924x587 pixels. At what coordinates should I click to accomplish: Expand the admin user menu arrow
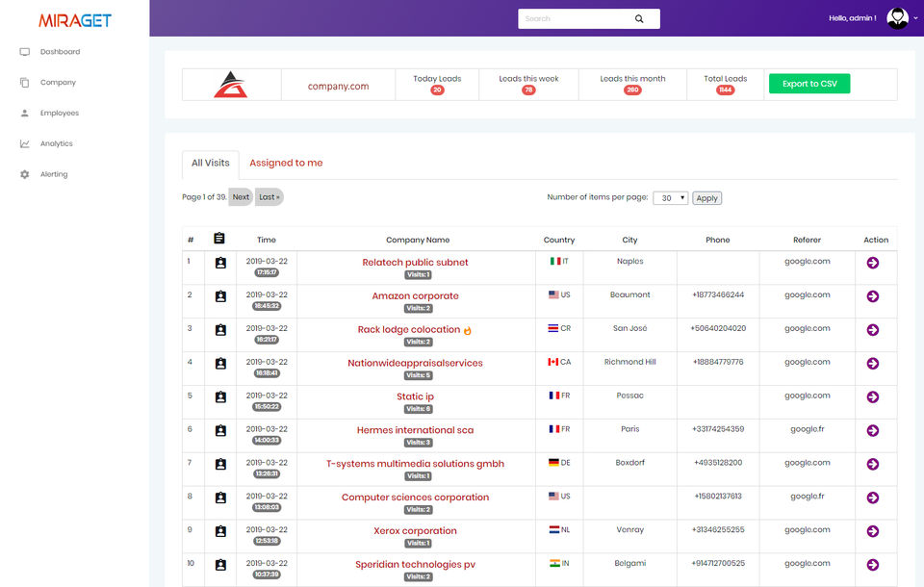pos(915,18)
